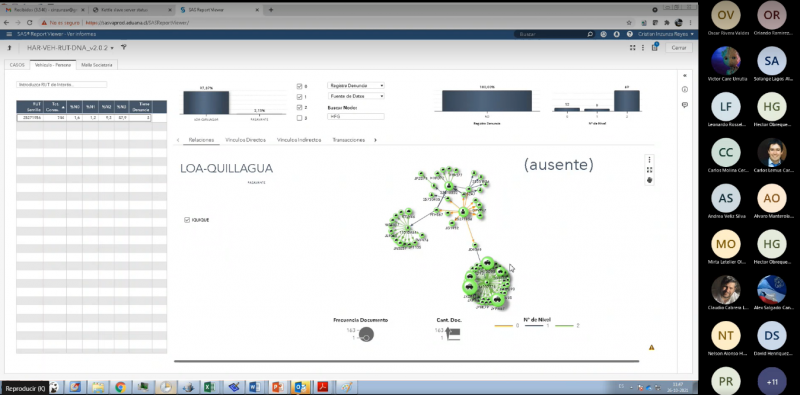Image resolution: width=800 pixels, height=395 pixels.
Task: Open Excel from the Windows taskbar
Action: (x=209, y=387)
